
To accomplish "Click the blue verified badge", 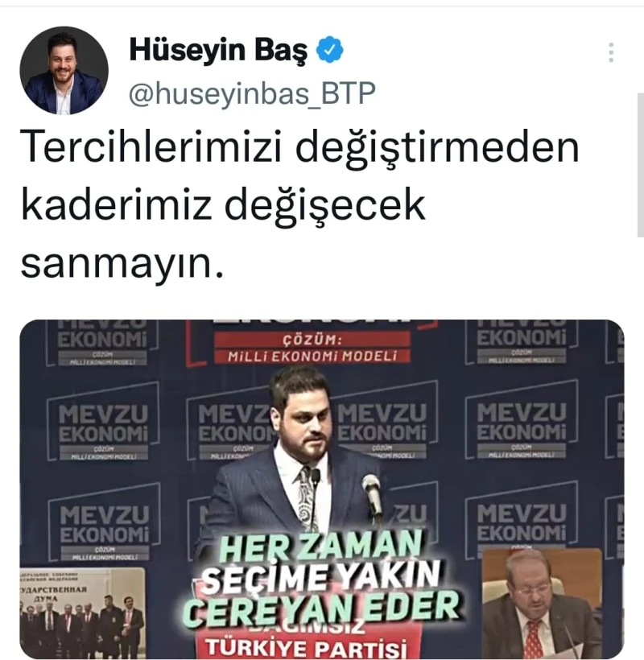I will [x=330, y=50].
